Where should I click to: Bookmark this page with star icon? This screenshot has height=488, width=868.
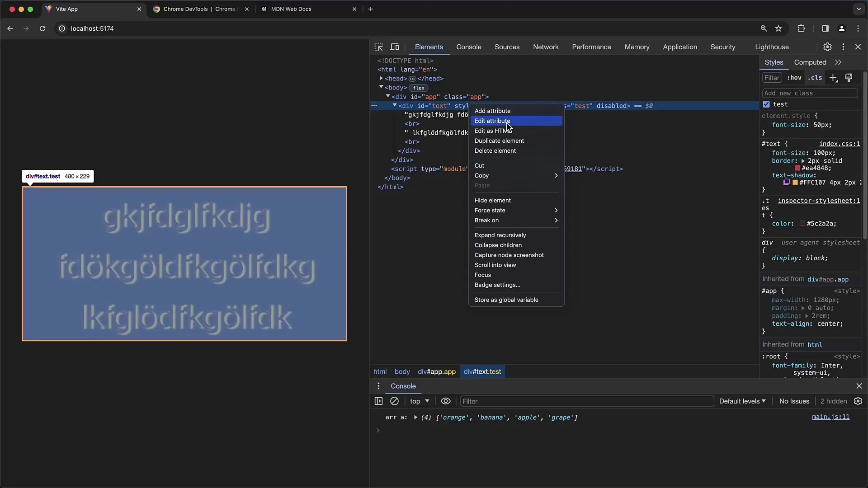coord(778,28)
